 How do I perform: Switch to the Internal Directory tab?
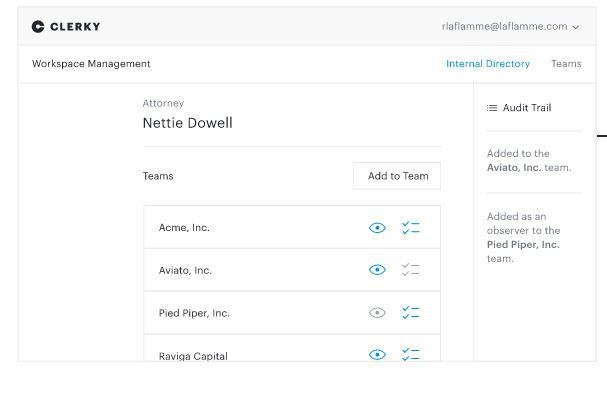tap(488, 64)
